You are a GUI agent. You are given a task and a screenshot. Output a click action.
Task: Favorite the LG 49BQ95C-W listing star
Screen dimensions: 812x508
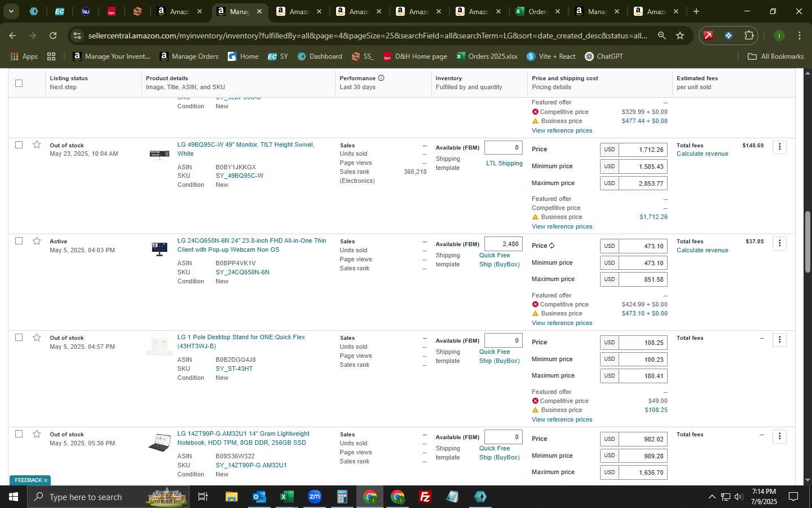coord(37,144)
